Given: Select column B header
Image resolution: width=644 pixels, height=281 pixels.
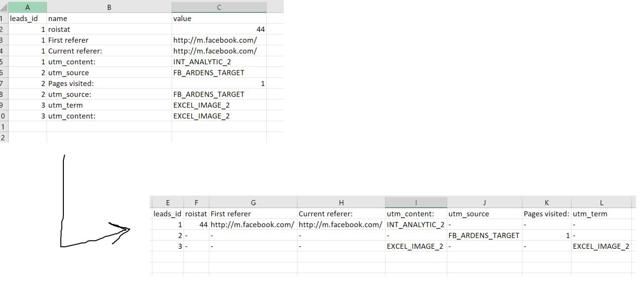Looking at the screenshot, I should pyautogui.click(x=109, y=7).
